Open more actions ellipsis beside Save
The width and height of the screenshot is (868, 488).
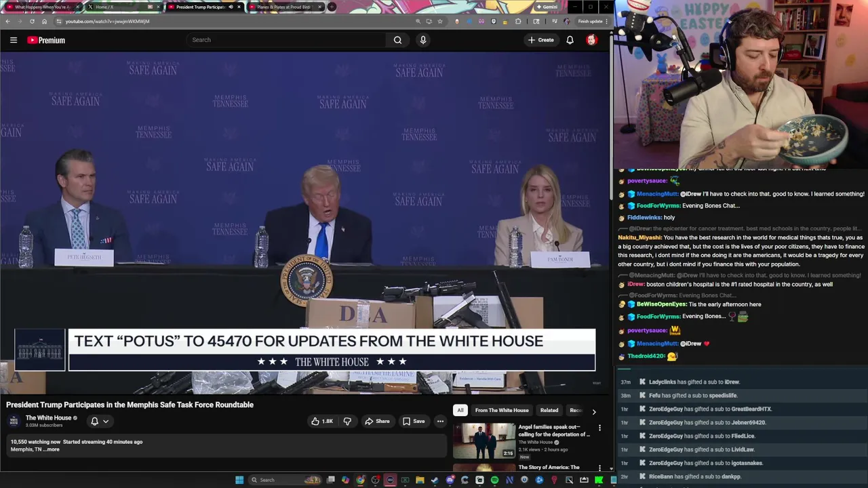tap(440, 421)
